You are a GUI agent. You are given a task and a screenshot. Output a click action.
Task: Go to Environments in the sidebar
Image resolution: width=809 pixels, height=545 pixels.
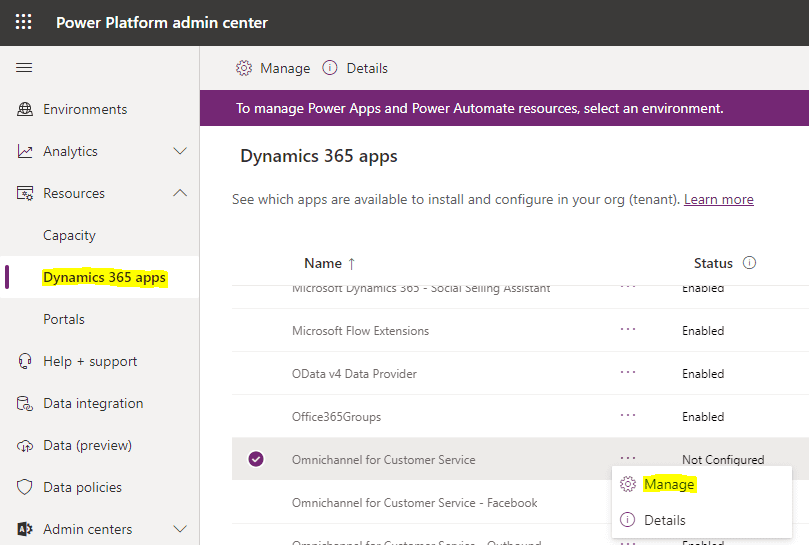click(x=85, y=109)
